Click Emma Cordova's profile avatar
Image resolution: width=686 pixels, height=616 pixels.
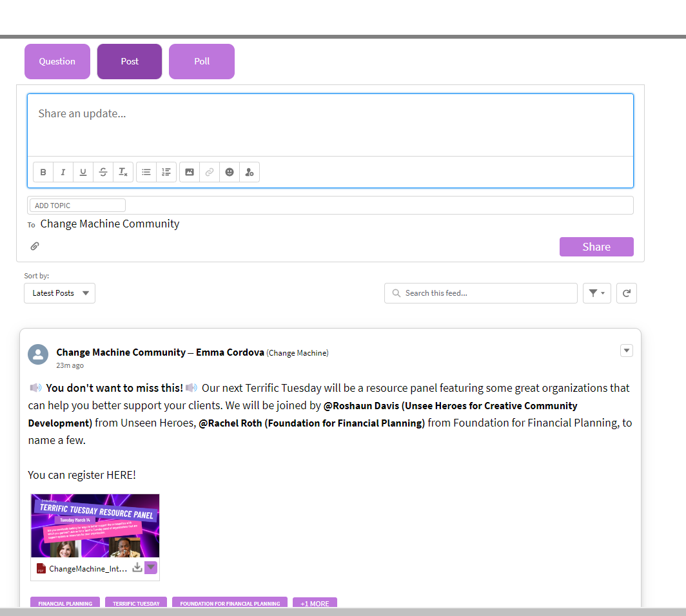38,354
